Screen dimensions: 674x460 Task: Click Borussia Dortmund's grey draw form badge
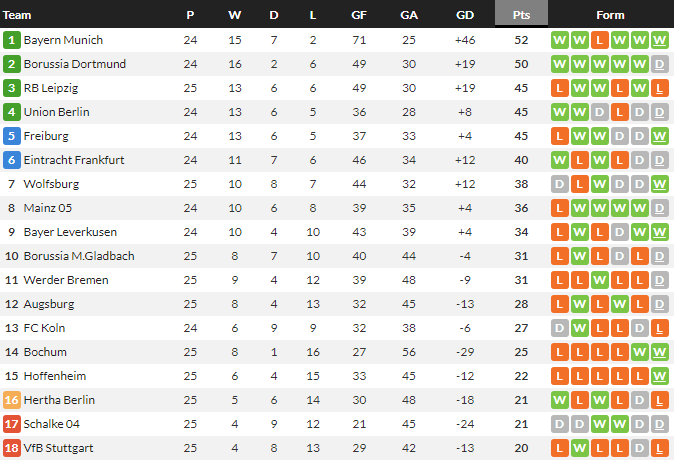(660, 64)
